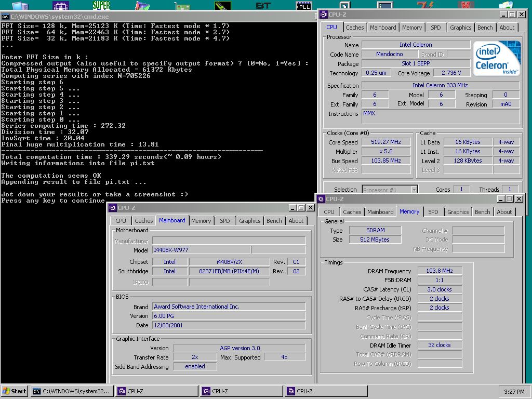Viewport: 532px width, 399px height.
Task: Click the CPU-Z icon in the CPU window title bar
Action: click(x=324, y=14)
